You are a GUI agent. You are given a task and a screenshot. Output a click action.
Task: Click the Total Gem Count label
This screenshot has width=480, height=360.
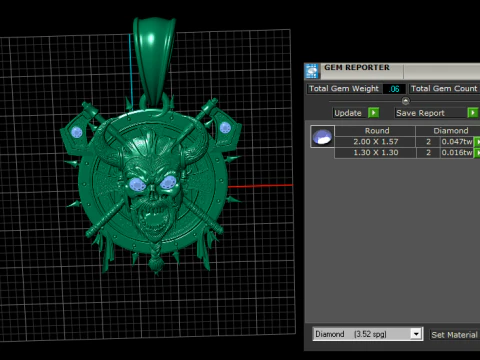coord(444,89)
